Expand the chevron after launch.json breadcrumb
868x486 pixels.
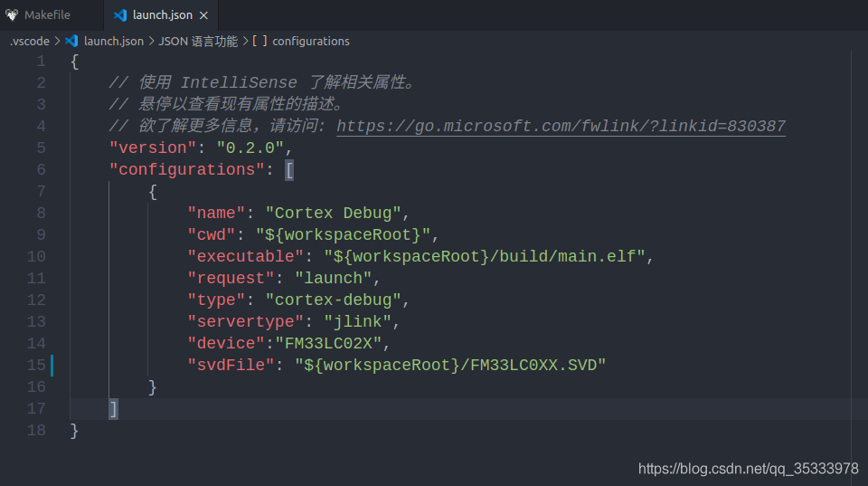pos(151,41)
